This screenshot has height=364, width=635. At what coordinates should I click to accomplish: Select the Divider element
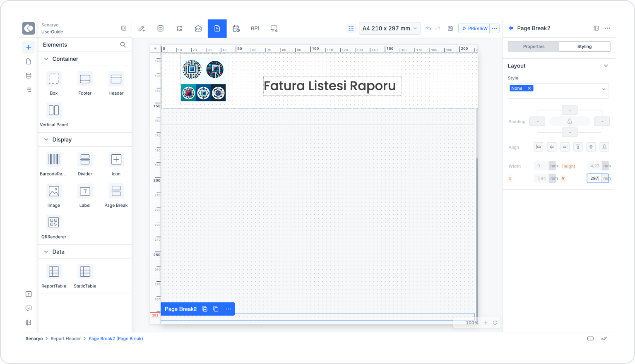pos(85,164)
